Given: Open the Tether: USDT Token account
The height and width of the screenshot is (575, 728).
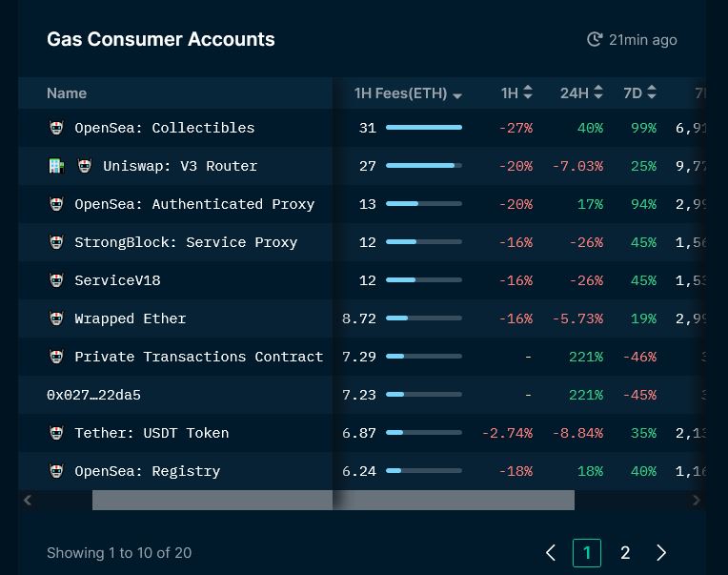Looking at the screenshot, I should [x=152, y=433].
